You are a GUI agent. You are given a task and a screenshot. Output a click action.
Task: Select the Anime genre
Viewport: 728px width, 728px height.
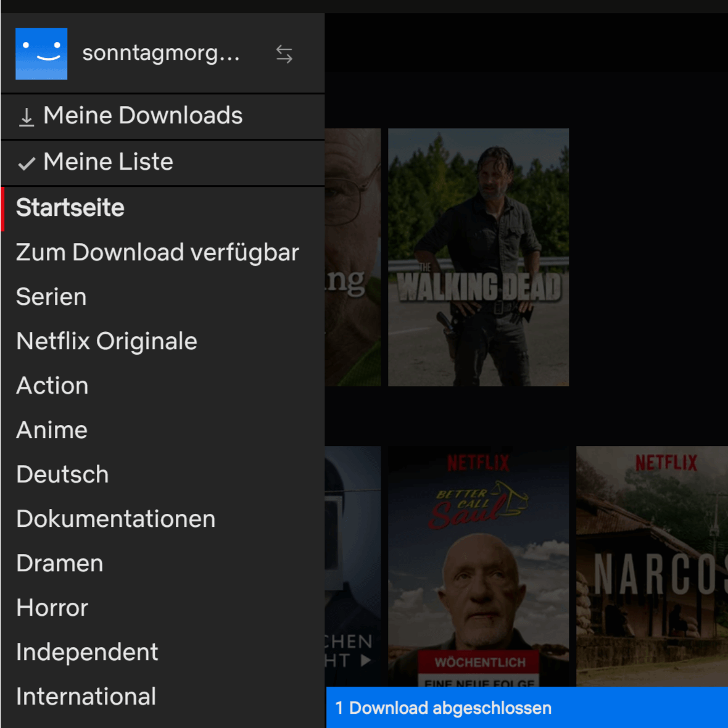click(x=162, y=431)
